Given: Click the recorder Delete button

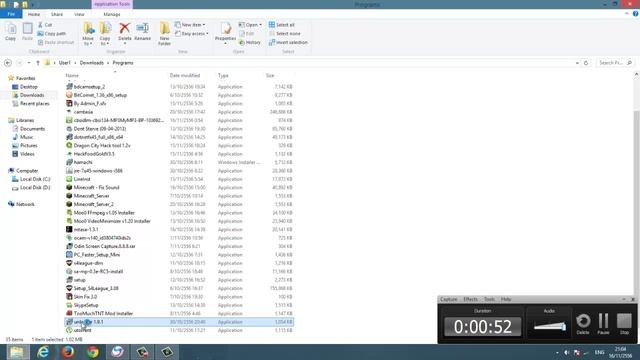Looking at the screenshot, I should pyautogui.click(x=583, y=324).
